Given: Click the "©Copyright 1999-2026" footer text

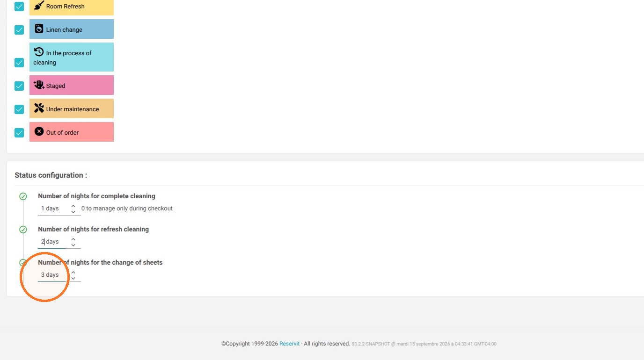Looking at the screenshot, I should (x=250, y=344).
